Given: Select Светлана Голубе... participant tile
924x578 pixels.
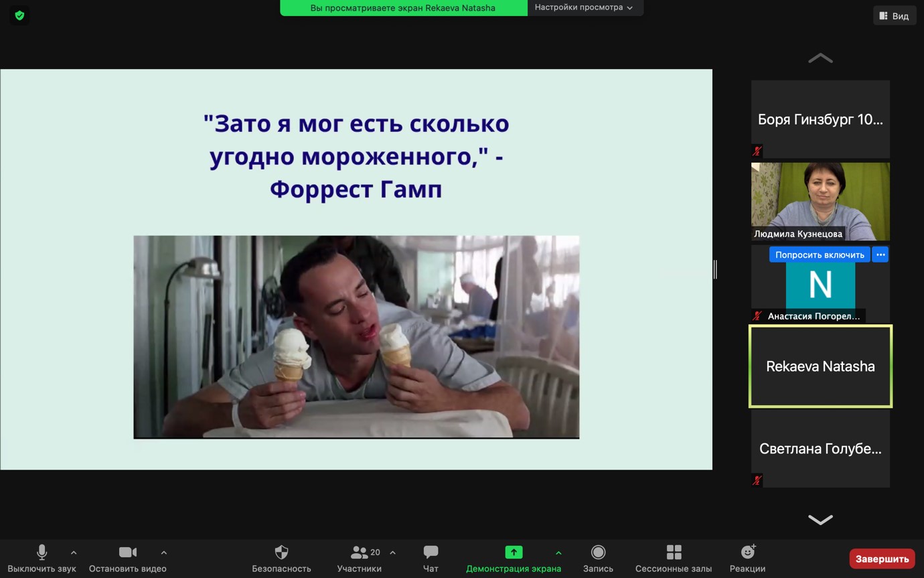Looking at the screenshot, I should [x=820, y=449].
